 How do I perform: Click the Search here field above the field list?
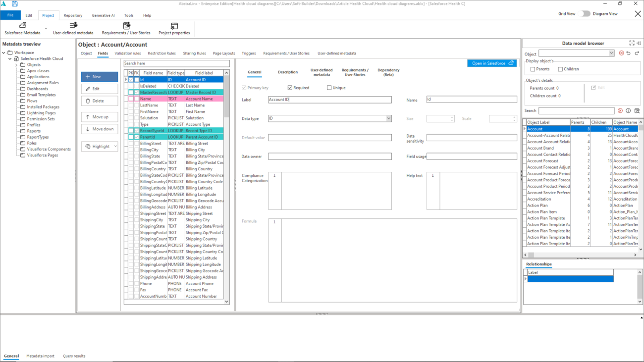[176, 63]
